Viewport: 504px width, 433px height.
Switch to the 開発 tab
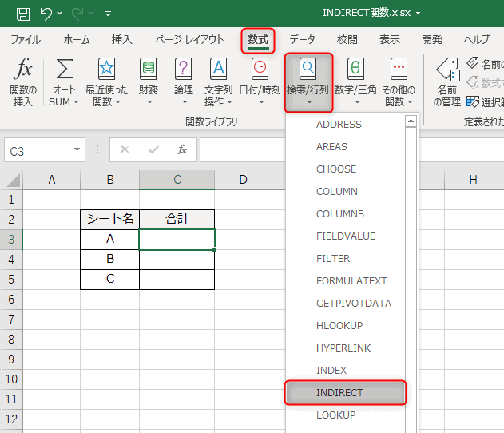point(432,39)
